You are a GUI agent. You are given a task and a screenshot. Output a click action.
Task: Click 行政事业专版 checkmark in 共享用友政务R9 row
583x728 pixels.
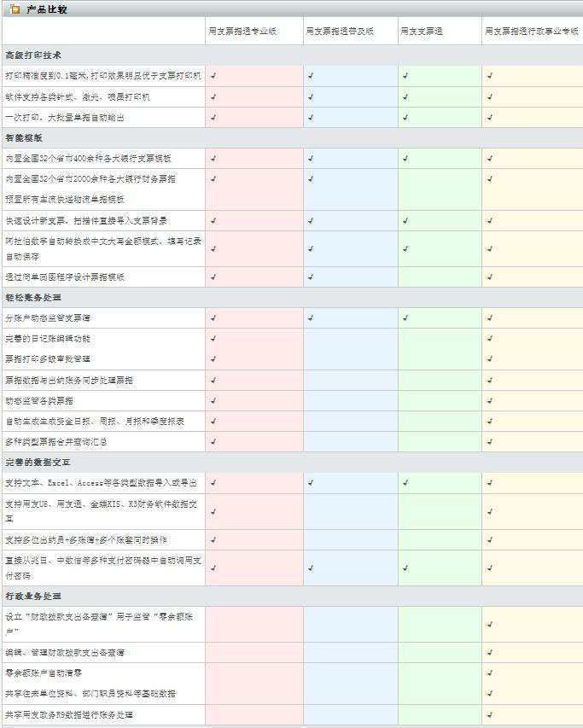click(490, 714)
